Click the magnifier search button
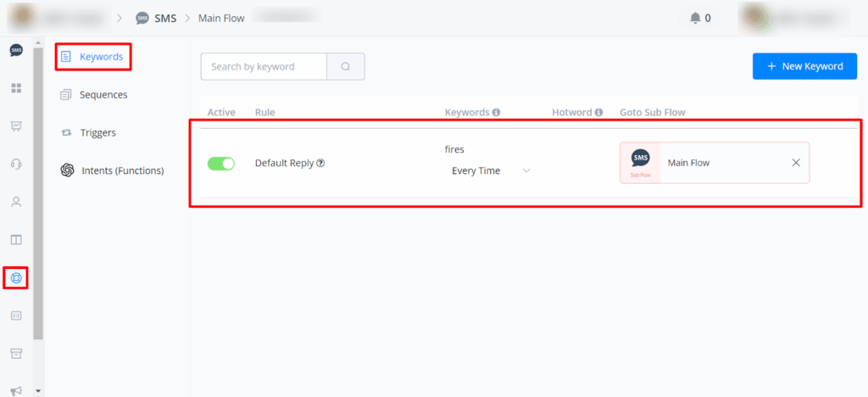 (x=346, y=67)
